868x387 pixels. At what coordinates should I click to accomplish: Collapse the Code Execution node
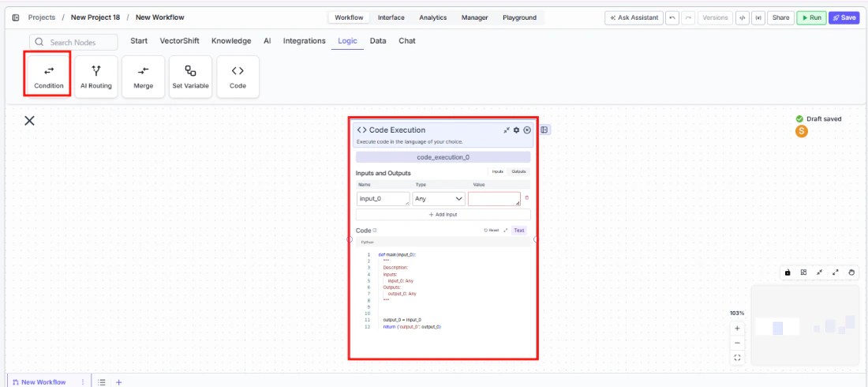pyautogui.click(x=507, y=130)
